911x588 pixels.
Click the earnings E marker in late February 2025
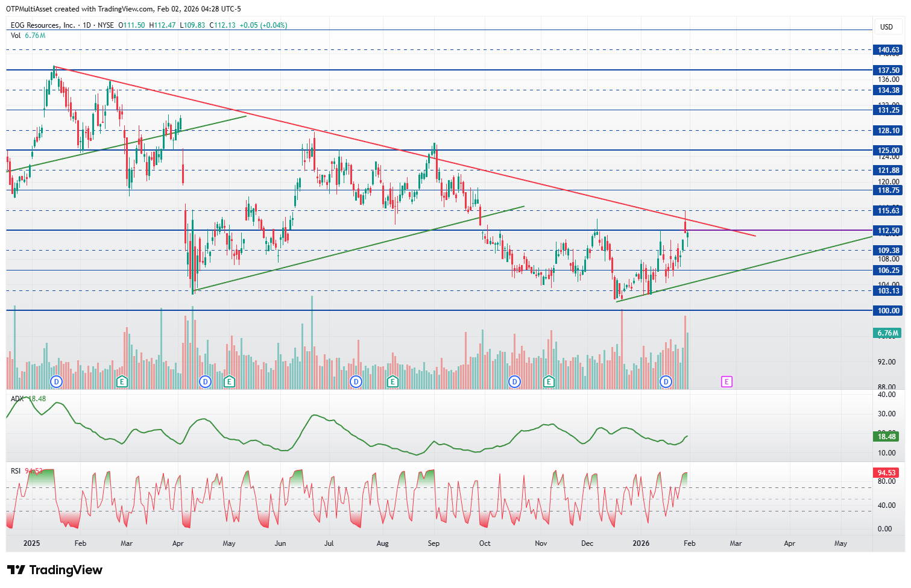pyautogui.click(x=122, y=381)
